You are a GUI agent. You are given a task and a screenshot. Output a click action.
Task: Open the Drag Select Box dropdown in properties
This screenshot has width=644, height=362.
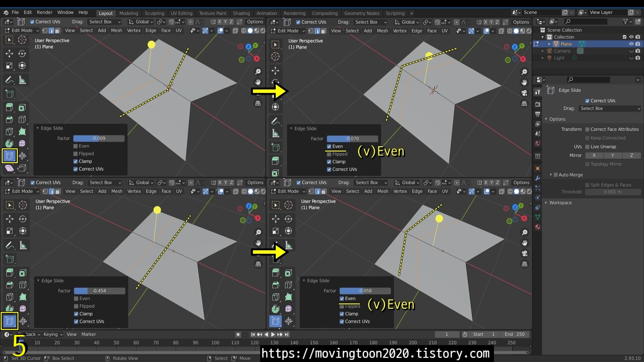610,109
